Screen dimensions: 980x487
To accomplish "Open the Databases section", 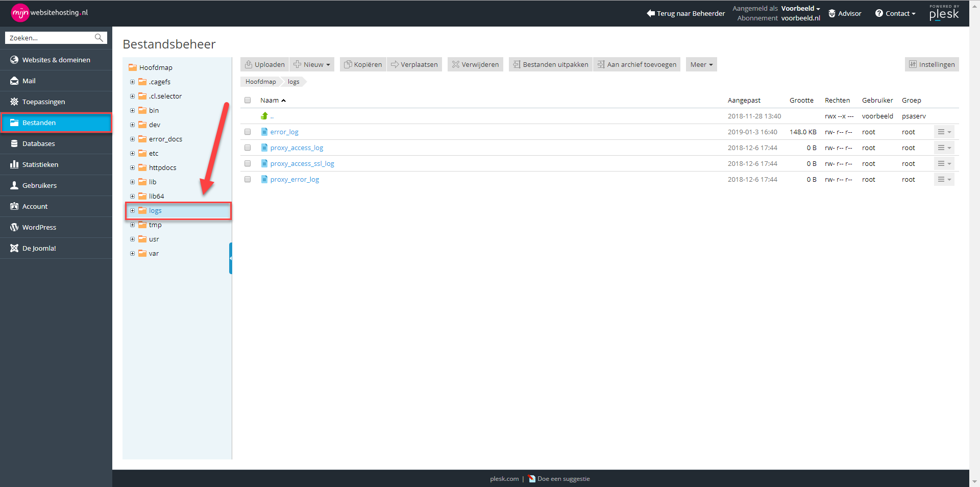I will 56,143.
